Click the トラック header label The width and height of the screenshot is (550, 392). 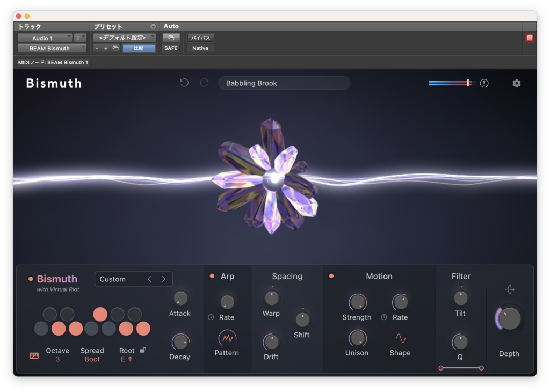pos(30,27)
